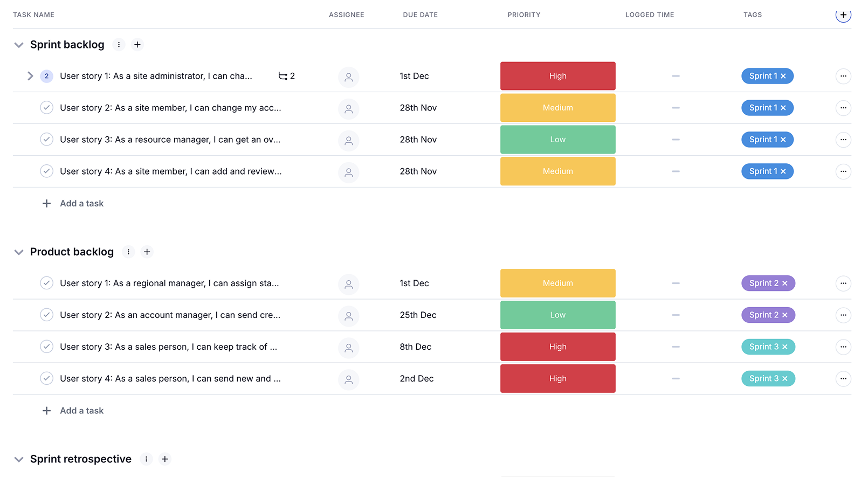Image resolution: width=868 pixels, height=499 pixels.
Task: Collapse the Sprint backlog section
Action: [x=19, y=45]
